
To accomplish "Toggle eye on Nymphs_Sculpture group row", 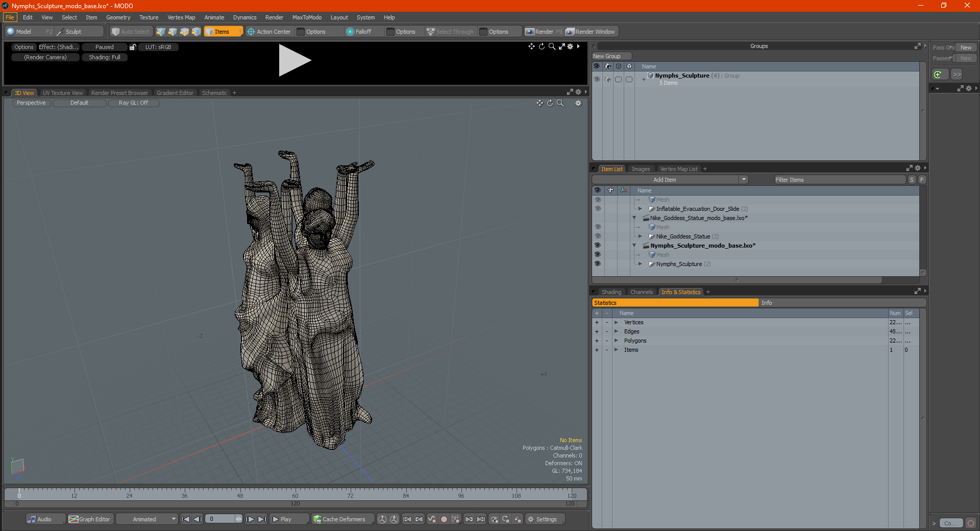I will 597,79.
